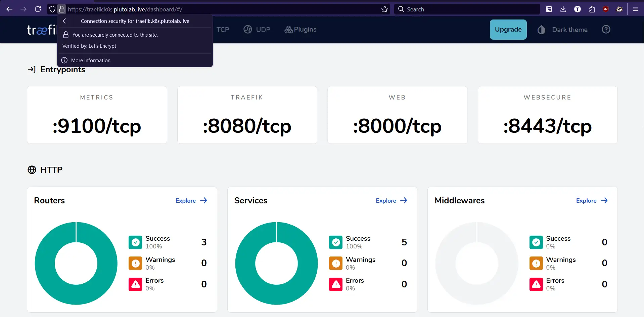Explore the Routers section
This screenshot has width=644, height=317.
point(191,201)
